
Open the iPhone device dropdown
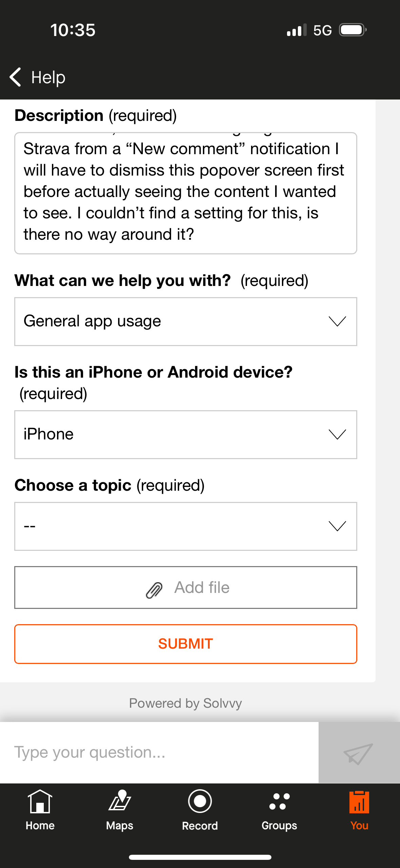(x=186, y=435)
